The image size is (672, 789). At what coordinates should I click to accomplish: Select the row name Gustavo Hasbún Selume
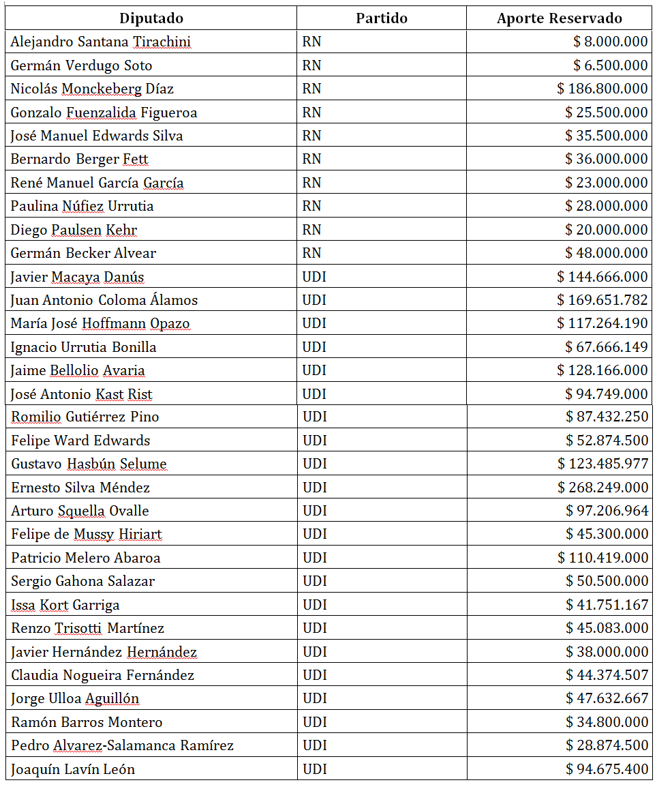point(89,464)
